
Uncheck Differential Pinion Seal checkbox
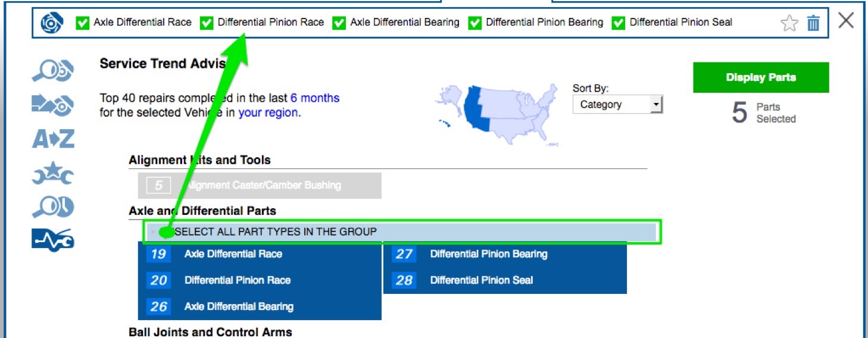pos(619,23)
